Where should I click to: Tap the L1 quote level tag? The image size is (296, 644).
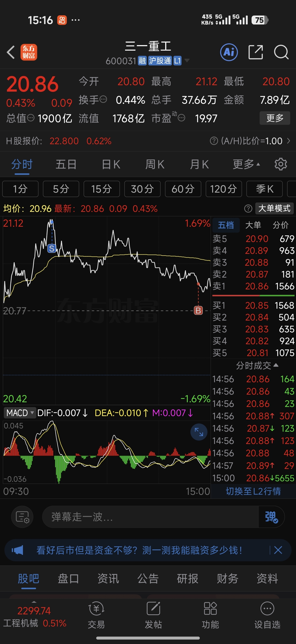pyautogui.click(x=177, y=61)
